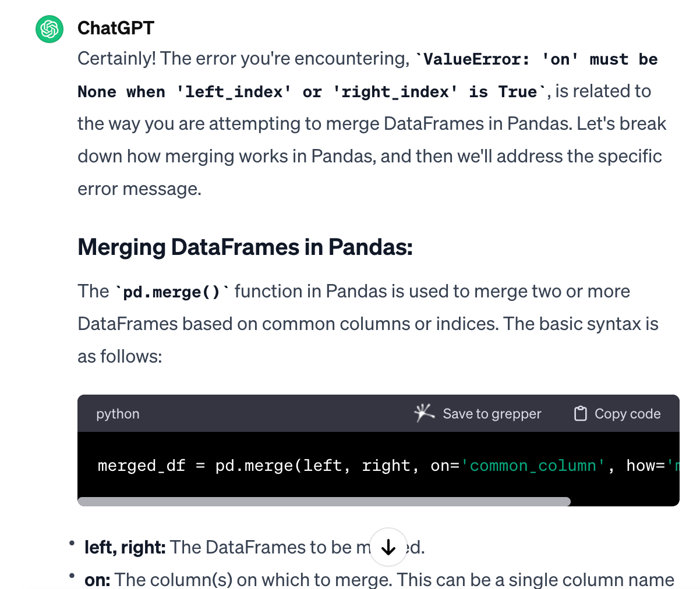Click the "as follows:" paragraph text
Image resolution: width=700 pixels, height=589 pixels.
click(x=120, y=356)
